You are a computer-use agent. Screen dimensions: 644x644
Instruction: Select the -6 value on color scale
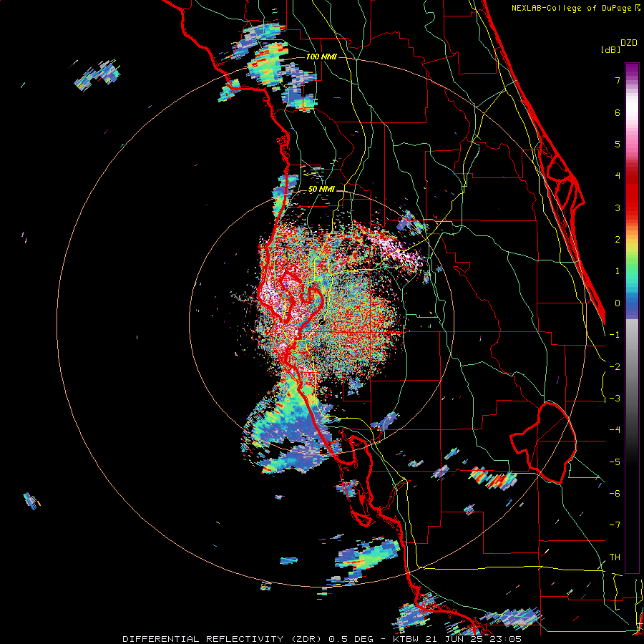point(615,494)
